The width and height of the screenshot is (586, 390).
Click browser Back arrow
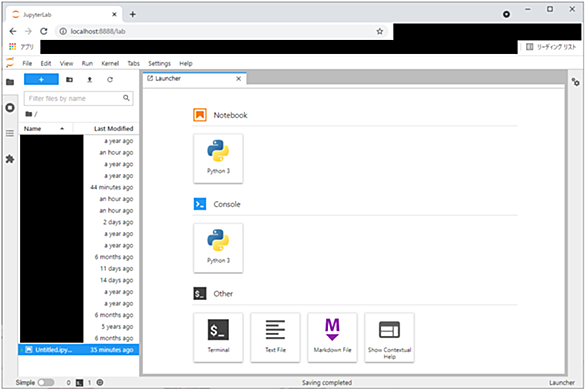(13, 31)
